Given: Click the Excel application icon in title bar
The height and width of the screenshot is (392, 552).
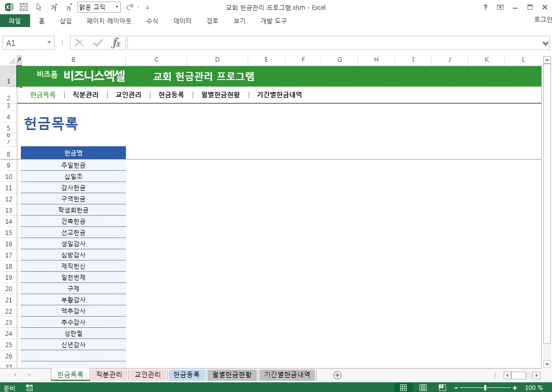Looking at the screenshot, I should coord(9,7).
